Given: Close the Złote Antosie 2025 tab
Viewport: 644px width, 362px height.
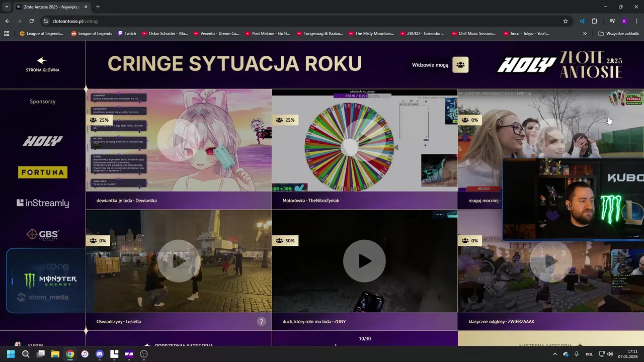Looking at the screenshot, I should [x=86, y=7].
